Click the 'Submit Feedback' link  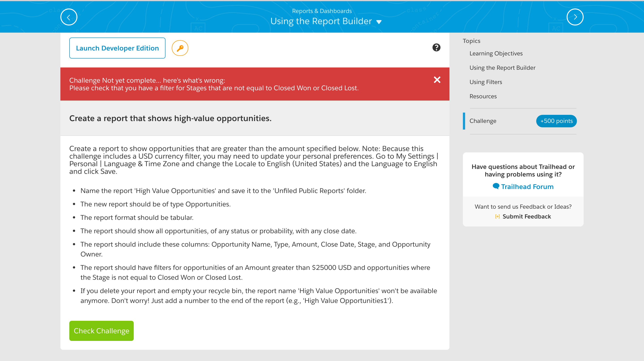(x=527, y=216)
